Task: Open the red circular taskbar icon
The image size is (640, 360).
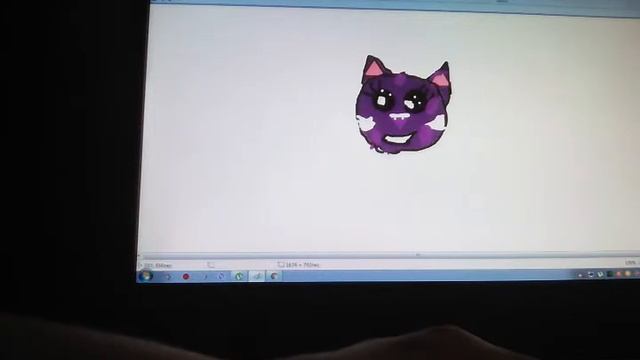Action: [x=186, y=277]
